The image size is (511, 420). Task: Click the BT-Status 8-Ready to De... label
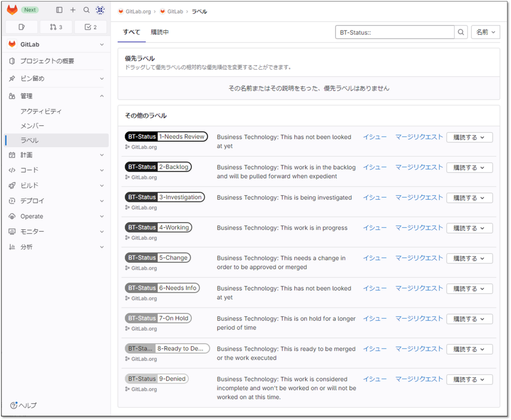167,348
